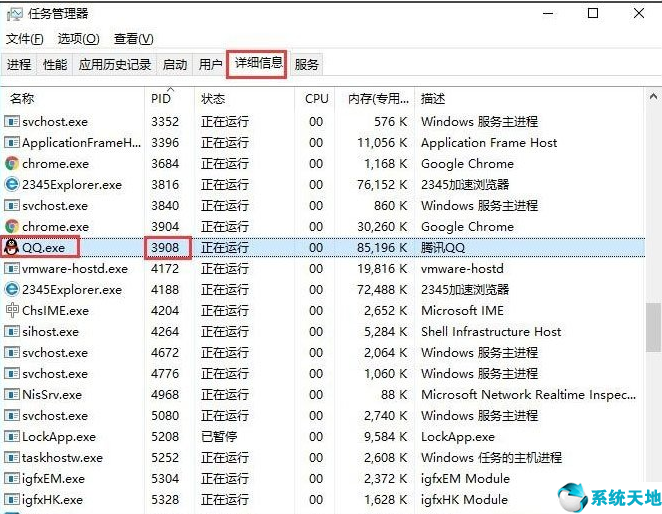Click the 腾讯QQ description
This screenshot has width=662, height=514.
pos(443,247)
